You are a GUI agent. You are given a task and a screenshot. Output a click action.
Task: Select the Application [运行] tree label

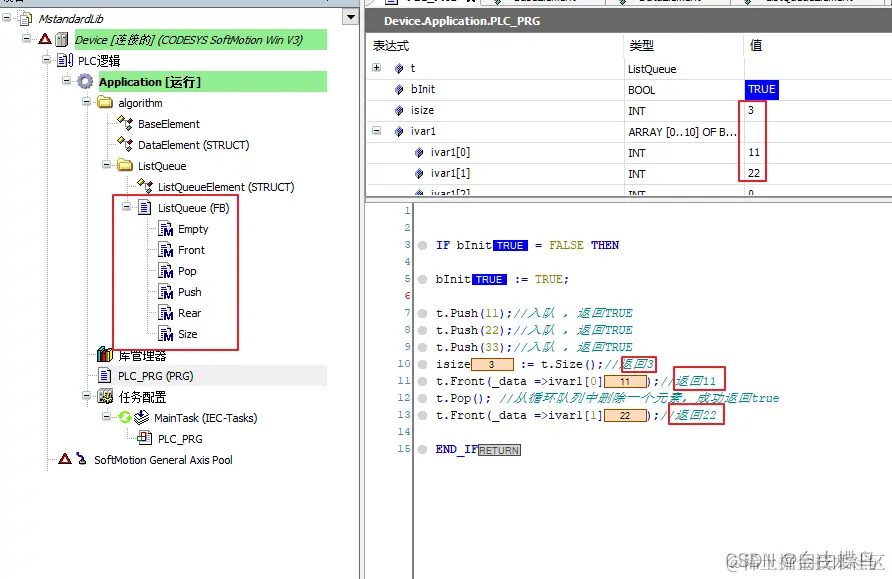[150, 82]
